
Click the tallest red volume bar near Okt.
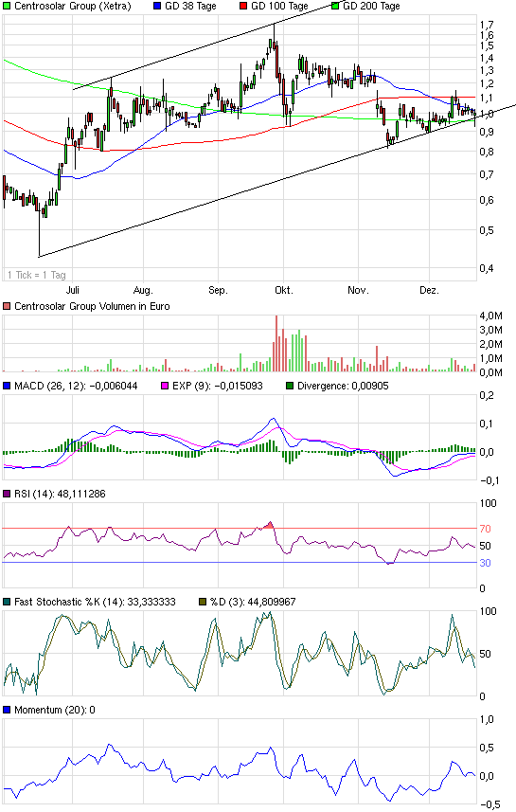(276, 343)
